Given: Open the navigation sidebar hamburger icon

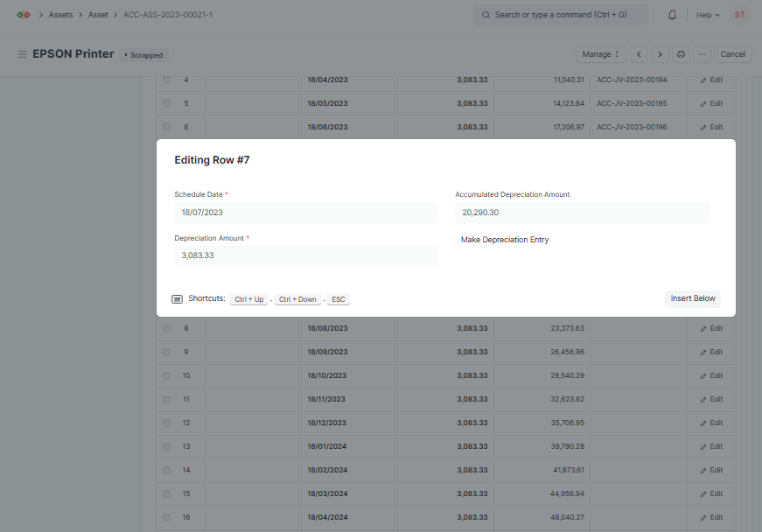Looking at the screenshot, I should [21, 53].
